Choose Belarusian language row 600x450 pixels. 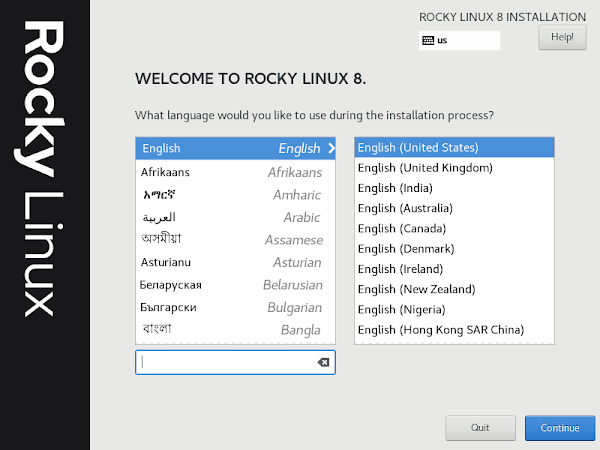pos(235,285)
